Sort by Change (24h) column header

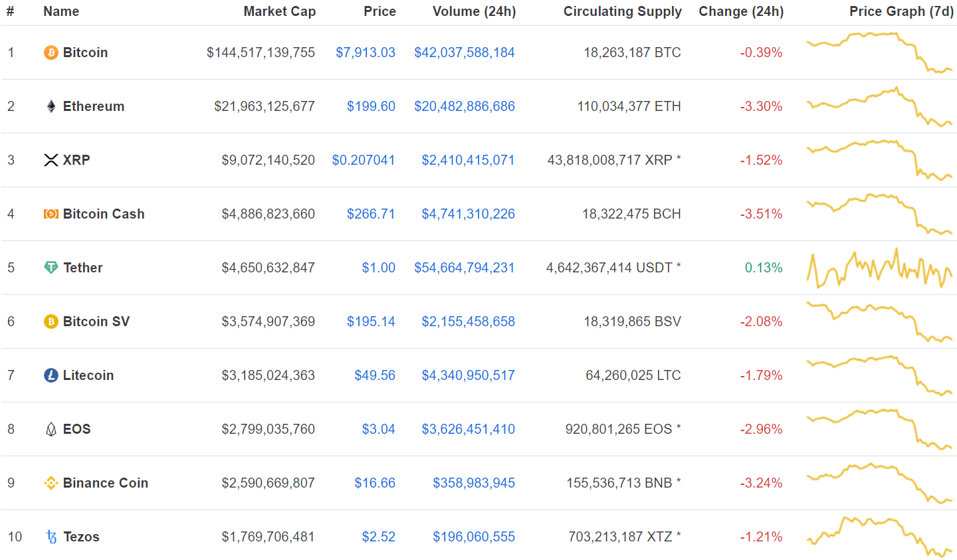(741, 11)
